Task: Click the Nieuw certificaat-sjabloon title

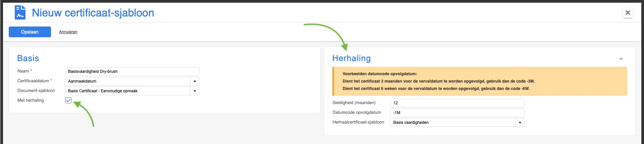Action: pos(93,13)
